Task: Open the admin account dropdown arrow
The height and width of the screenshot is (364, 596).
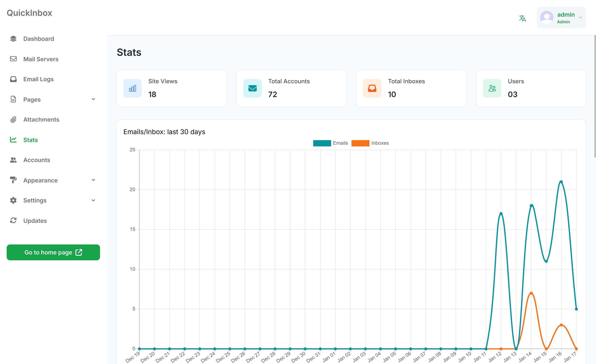Action: tap(580, 18)
